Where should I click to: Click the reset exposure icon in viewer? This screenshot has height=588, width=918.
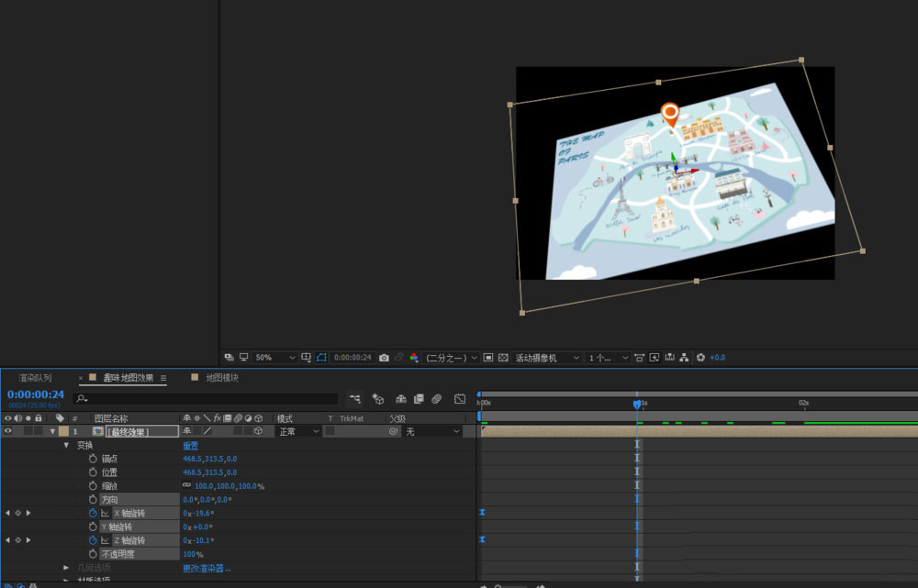click(x=700, y=358)
